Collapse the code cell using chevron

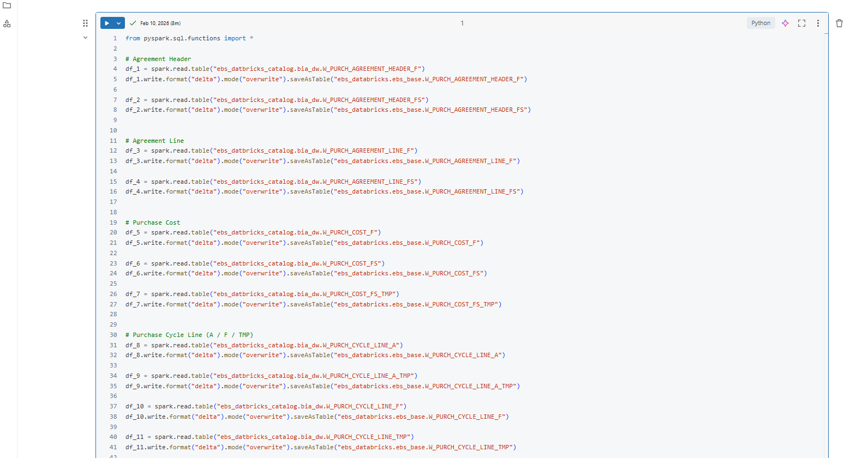pos(85,38)
